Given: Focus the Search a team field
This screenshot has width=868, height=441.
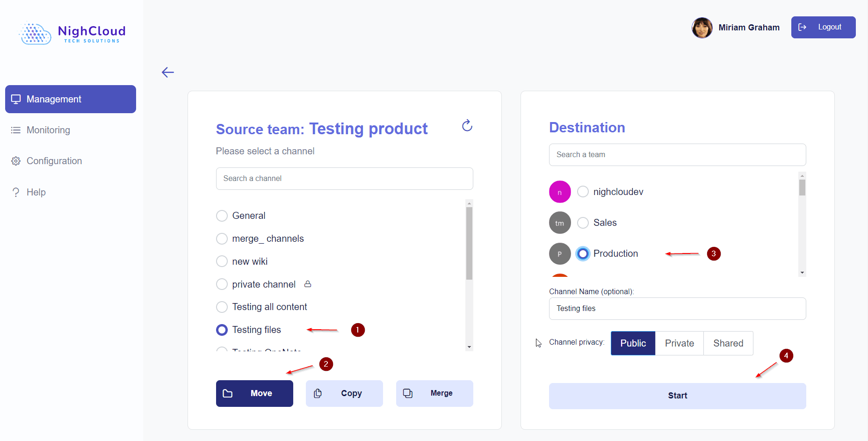Looking at the screenshot, I should tap(677, 155).
